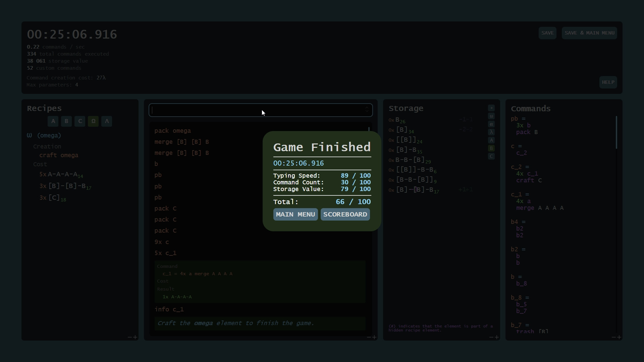Select the ω filter in the Storage panel

pos(491,116)
